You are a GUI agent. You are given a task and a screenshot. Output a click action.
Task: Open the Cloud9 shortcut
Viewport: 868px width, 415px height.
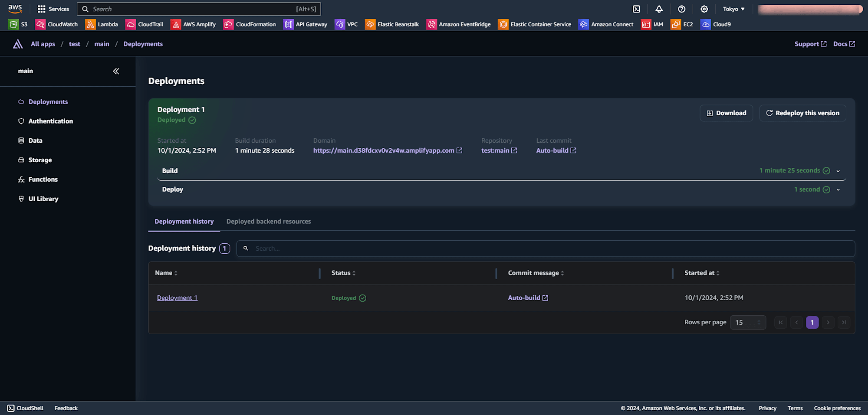[716, 24]
